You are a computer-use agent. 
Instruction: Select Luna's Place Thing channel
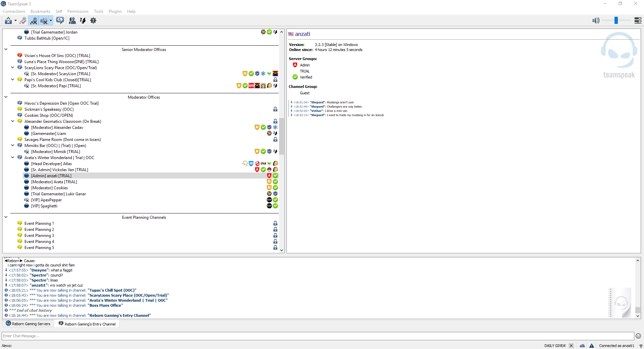(x=61, y=62)
